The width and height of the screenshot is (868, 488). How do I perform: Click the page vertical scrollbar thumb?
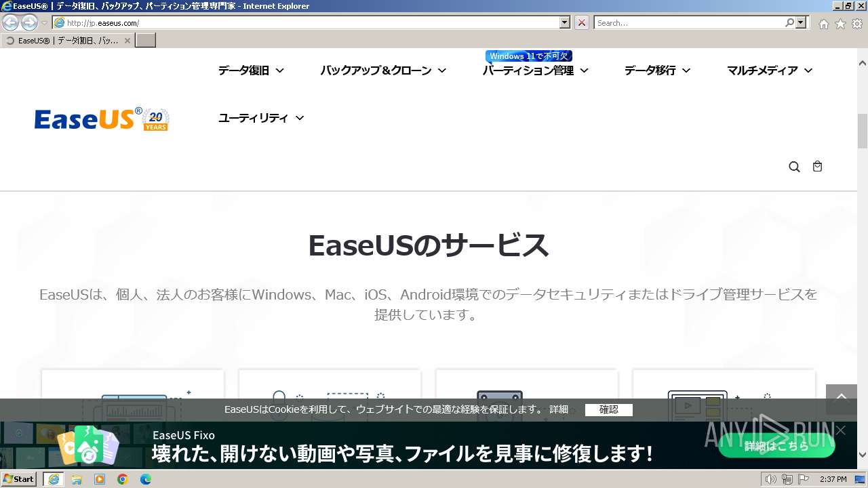click(x=863, y=131)
